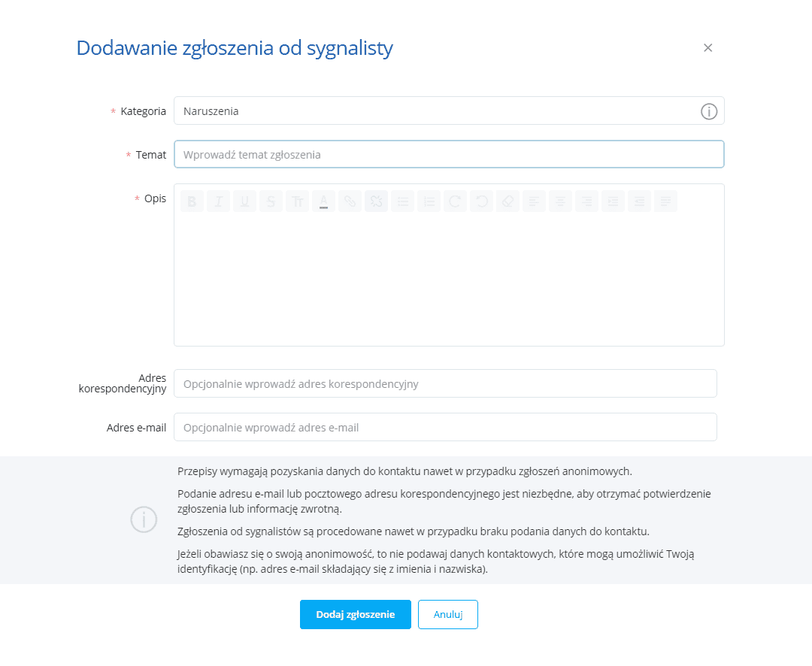Click the Temat input field
This screenshot has width=812, height=666.
tap(448, 155)
